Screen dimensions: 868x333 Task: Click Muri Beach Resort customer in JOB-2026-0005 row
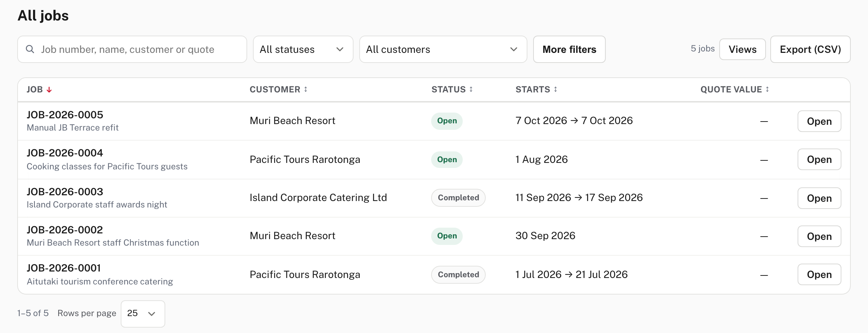(x=292, y=120)
